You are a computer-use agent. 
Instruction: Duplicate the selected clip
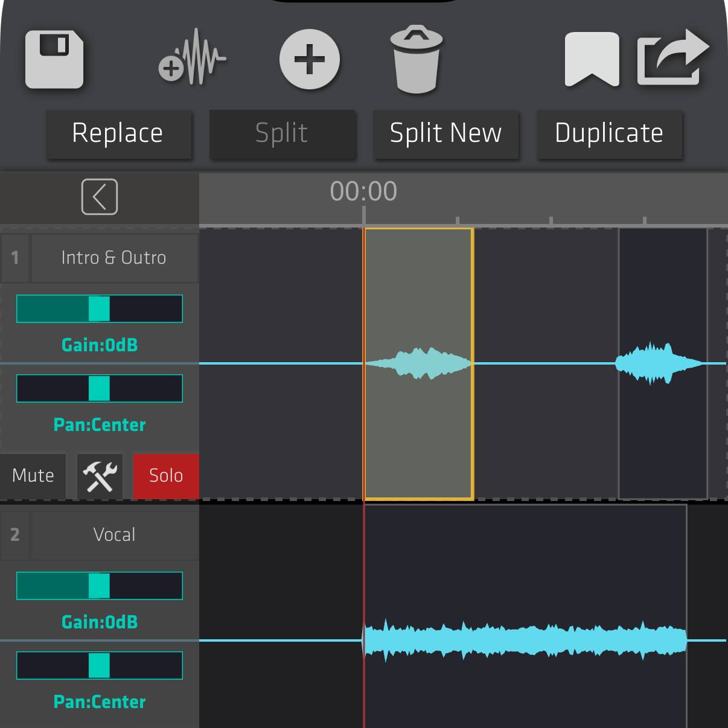coord(610,133)
